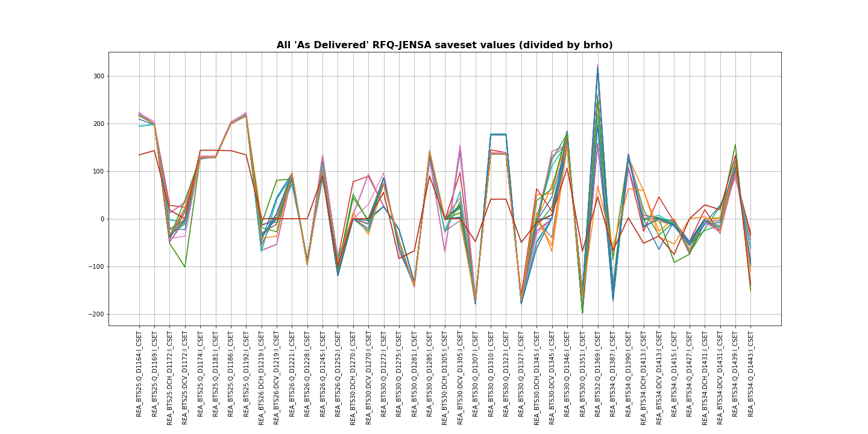Click x-axis label REA_BTS30:Q_D1310:I_CSET

(x=491, y=374)
